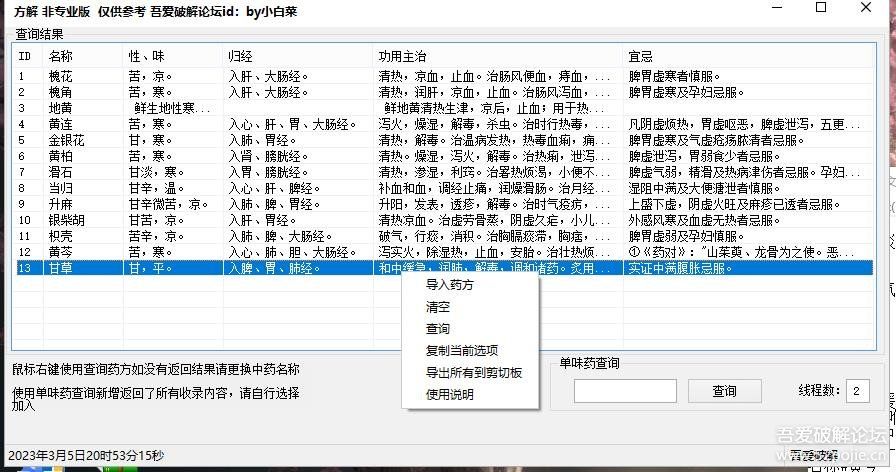Click 脾胃虚寒者慎服 cell of 槐花

[x=674, y=76]
